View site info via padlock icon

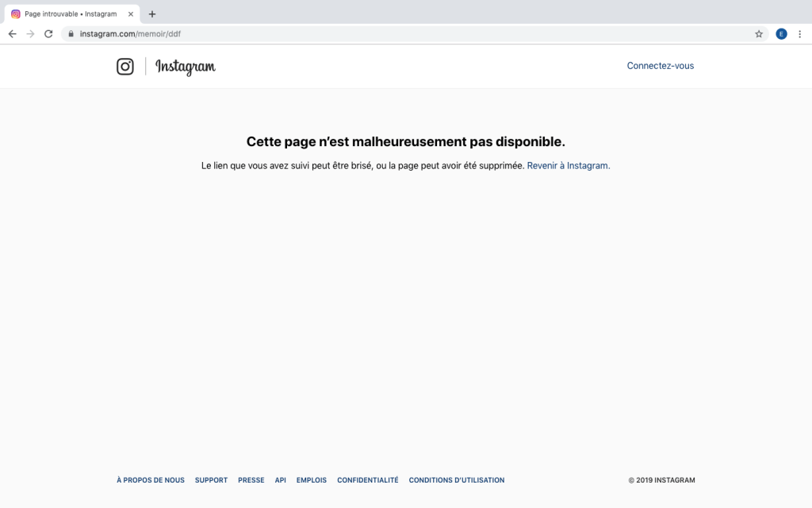[x=71, y=34]
